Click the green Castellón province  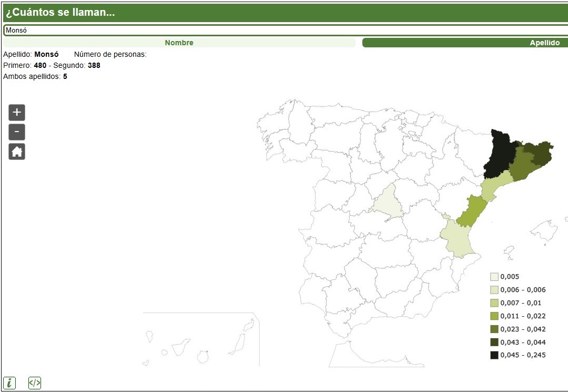[x=471, y=209]
